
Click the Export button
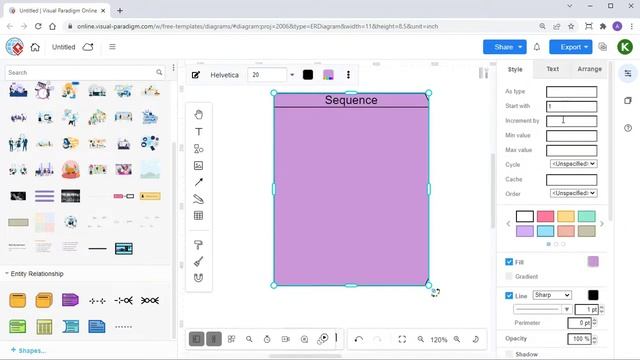(x=571, y=47)
